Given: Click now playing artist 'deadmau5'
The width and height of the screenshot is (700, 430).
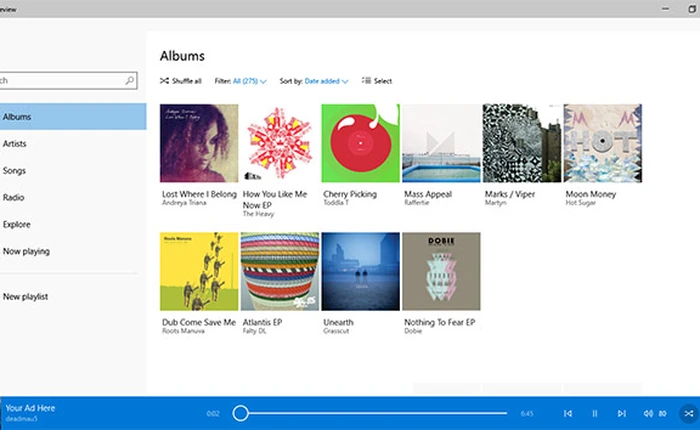Looking at the screenshot, I should coord(21,419).
